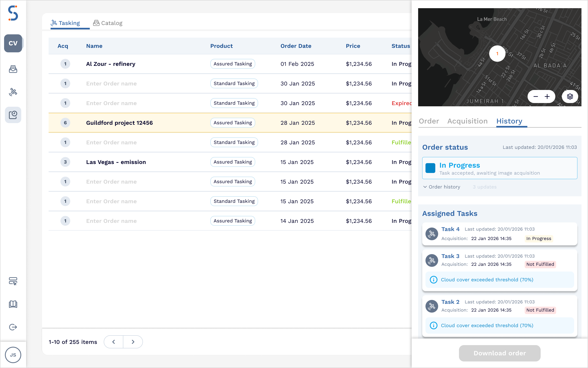The width and height of the screenshot is (588, 368).
Task: Select the orders history sidebar icon
Action: click(13, 115)
